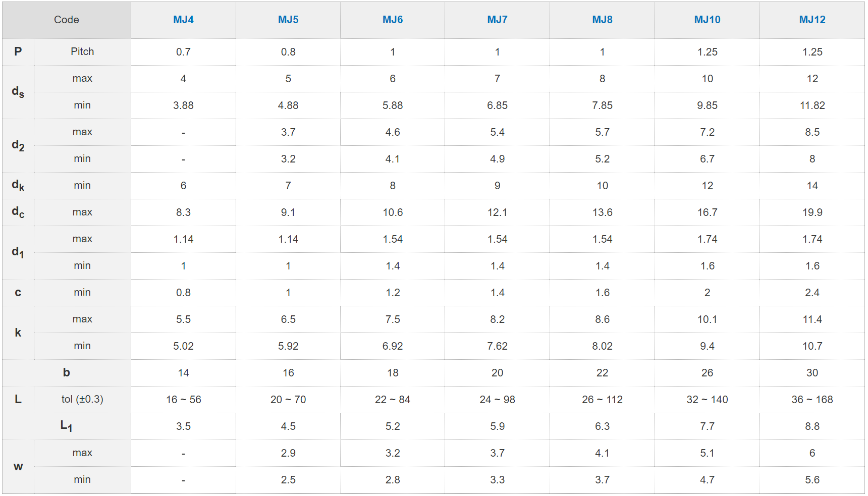868x496 pixels.
Task: Follow the MJ7 link in header
Action: point(497,20)
